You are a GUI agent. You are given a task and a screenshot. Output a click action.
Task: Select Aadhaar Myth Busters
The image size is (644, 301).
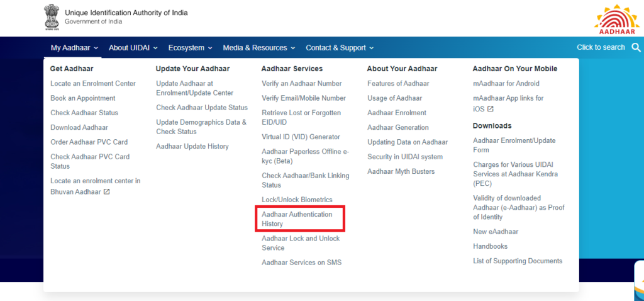(401, 171)
